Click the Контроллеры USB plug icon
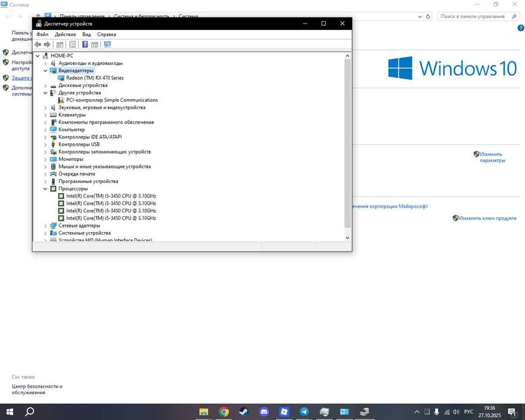Image resolution: width=525 pixels, height=420 pixels. click(x=53, y=145)
